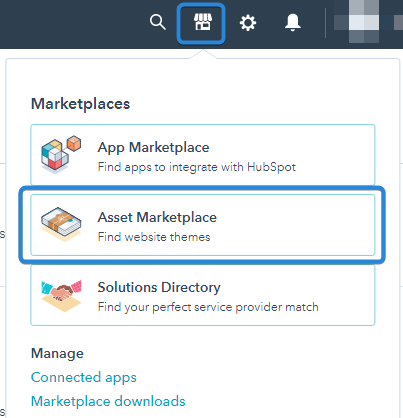Open the search magnifier icon
Viewport: 403px width, 418px height.
click(x=158, y=22)
